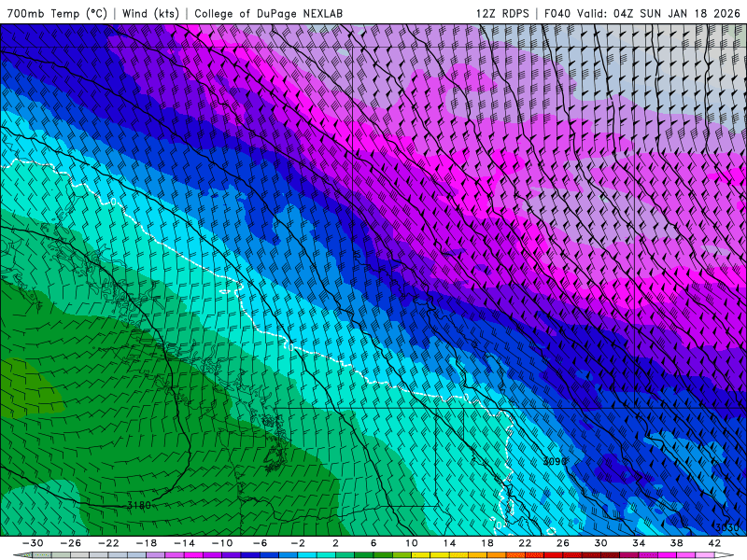Screen dimensions: 747x560
Task: Click the yellow swatch below the 10 label
Action: [421, 555]
